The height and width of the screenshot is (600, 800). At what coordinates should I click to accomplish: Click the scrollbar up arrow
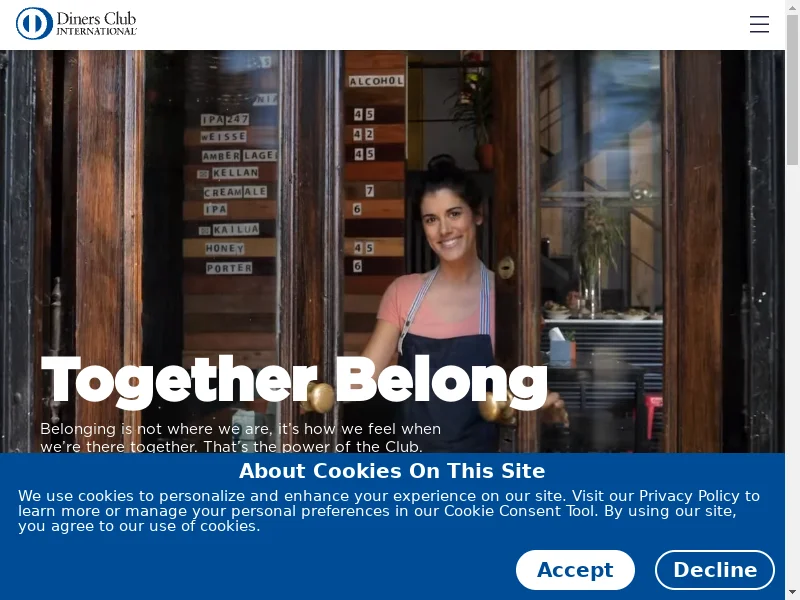pos(792,7)
